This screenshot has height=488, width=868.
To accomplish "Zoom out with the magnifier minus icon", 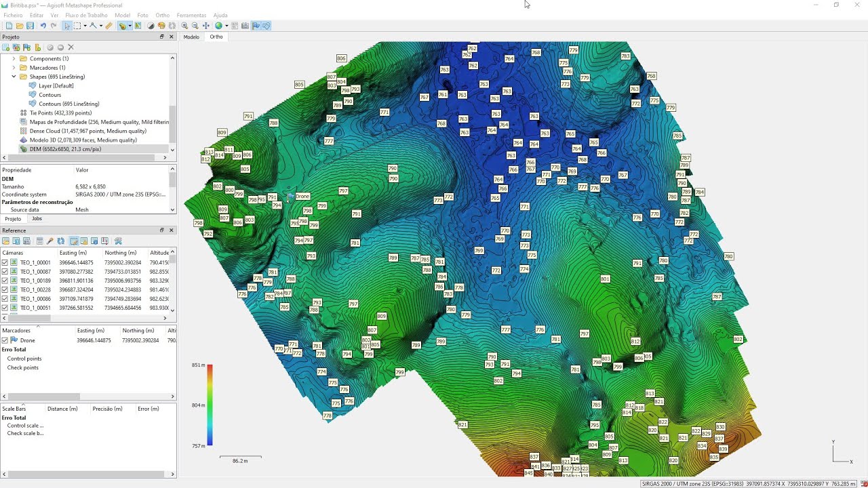I will [x=195, y=26].
